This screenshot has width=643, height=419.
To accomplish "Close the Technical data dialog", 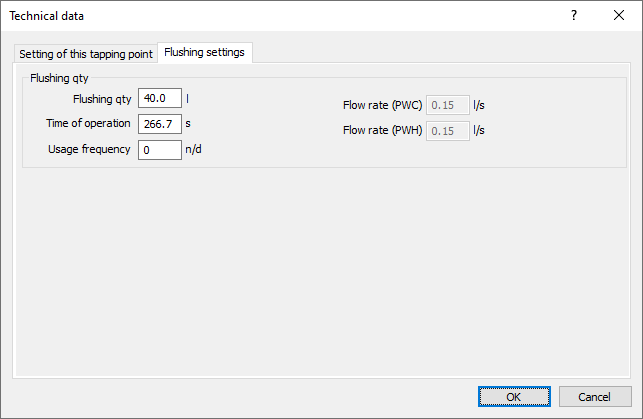I will [x=619, y=16].
